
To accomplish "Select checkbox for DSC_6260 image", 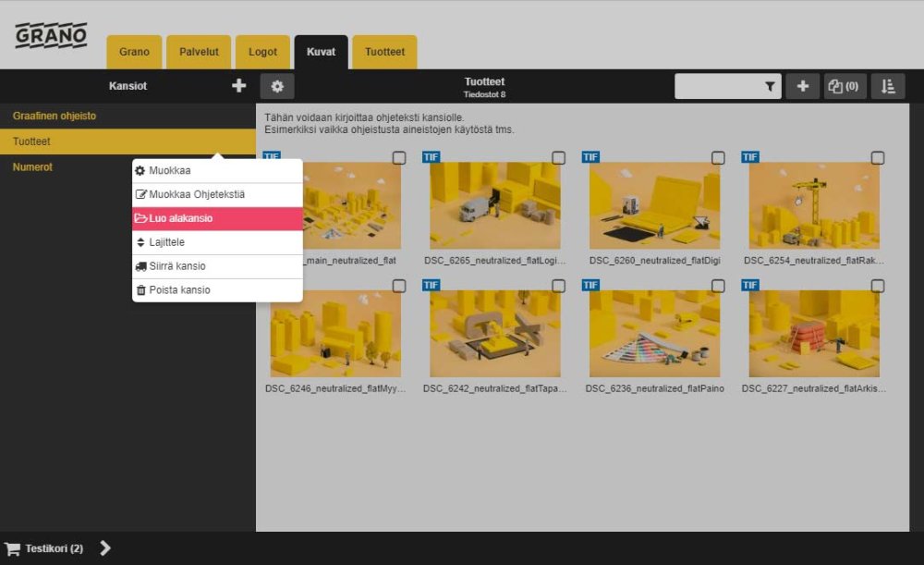I will [718, 157].
